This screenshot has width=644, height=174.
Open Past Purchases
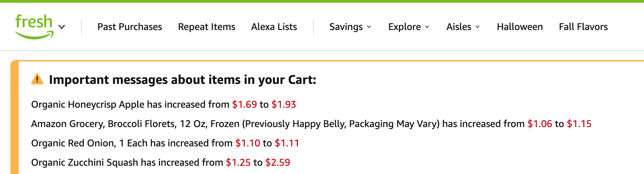tap(130, 27)
